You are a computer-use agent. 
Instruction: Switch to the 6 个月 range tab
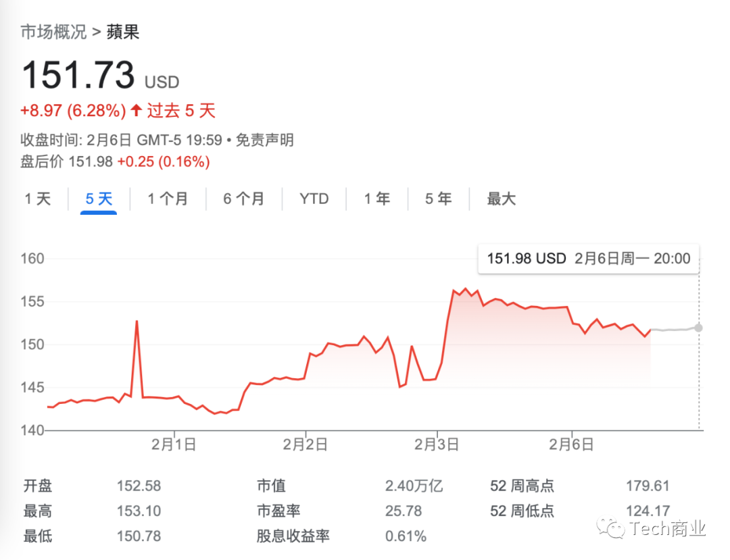pos(243,199)
